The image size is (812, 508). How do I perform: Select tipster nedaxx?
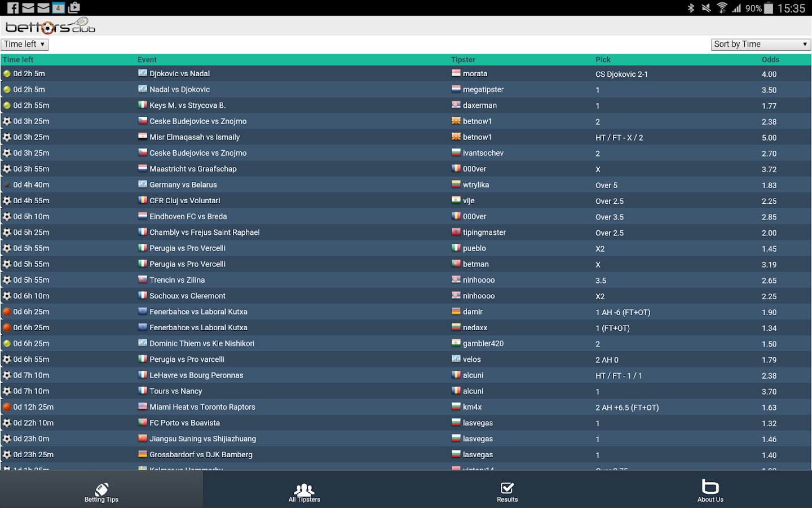[x=475, y=328]
